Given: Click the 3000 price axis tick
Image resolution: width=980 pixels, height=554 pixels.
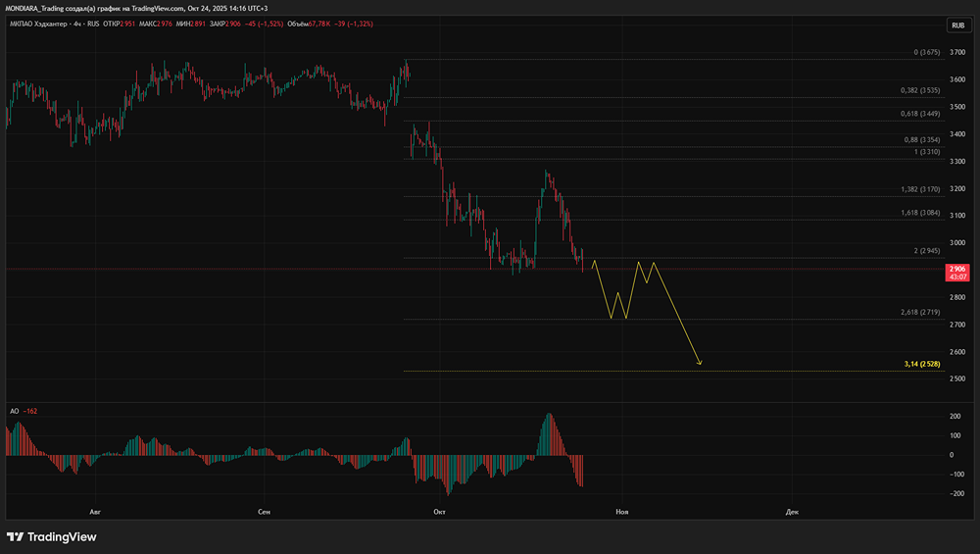Looking at the screenshot, I should [x=956, y=242].
